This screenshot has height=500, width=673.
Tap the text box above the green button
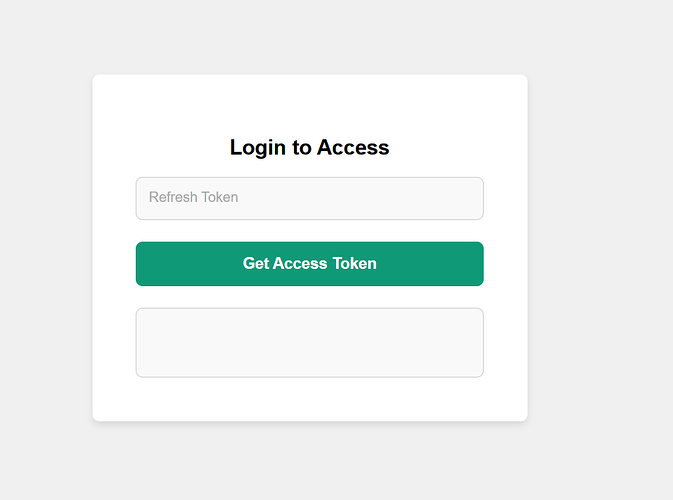click(309, 198)
